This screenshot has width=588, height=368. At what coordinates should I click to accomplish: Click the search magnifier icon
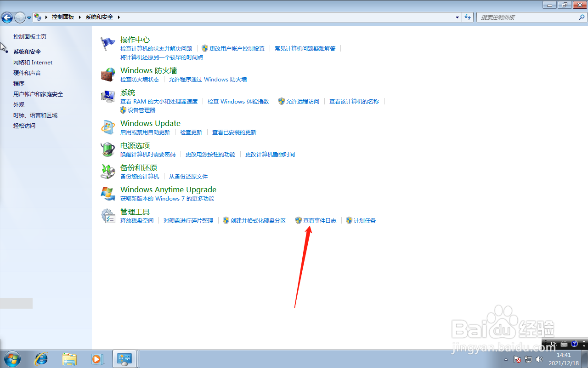[x=581, y=17]
